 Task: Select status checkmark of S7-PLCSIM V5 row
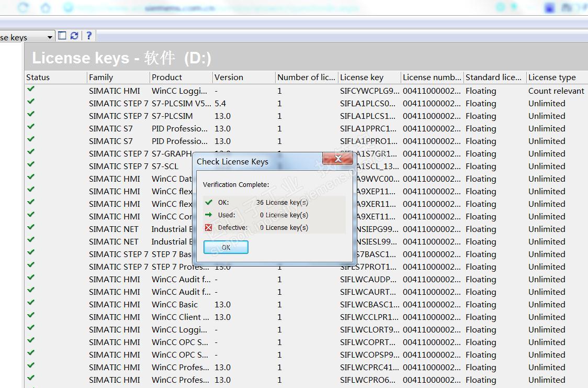point(31,101)
